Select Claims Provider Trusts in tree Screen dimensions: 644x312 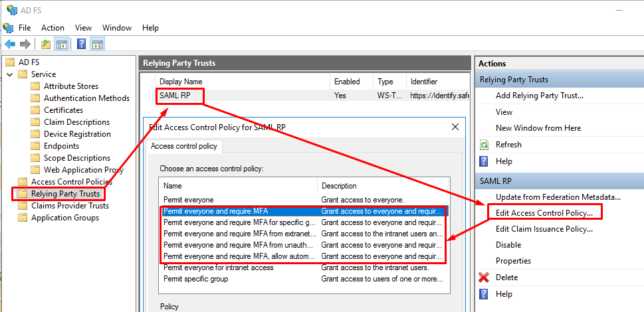70,206
